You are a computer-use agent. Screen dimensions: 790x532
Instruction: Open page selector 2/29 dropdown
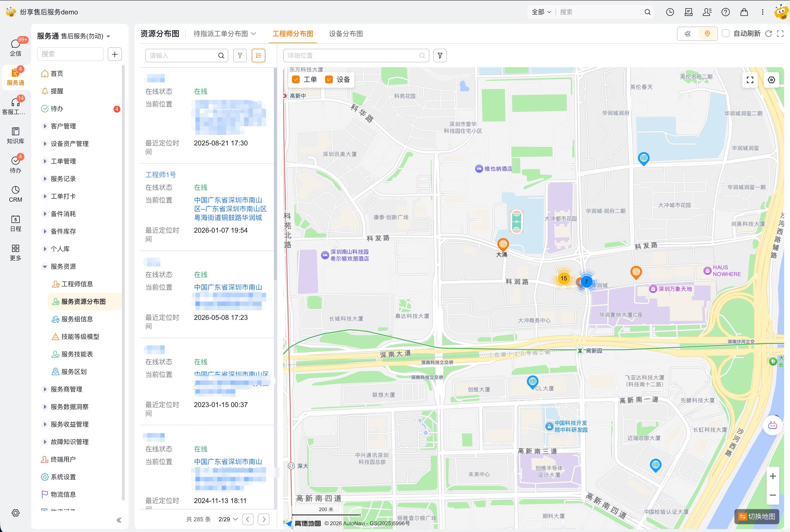pos(228,519)
